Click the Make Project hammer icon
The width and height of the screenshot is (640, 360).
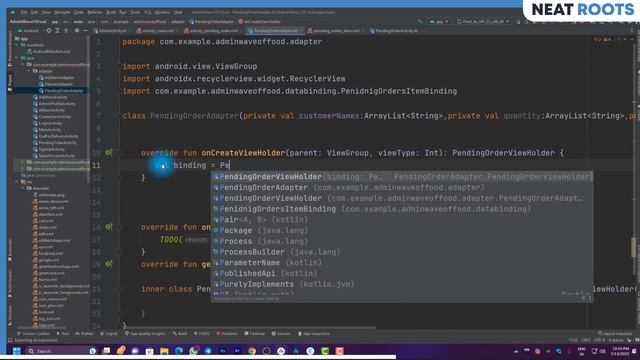click(420, 21)
